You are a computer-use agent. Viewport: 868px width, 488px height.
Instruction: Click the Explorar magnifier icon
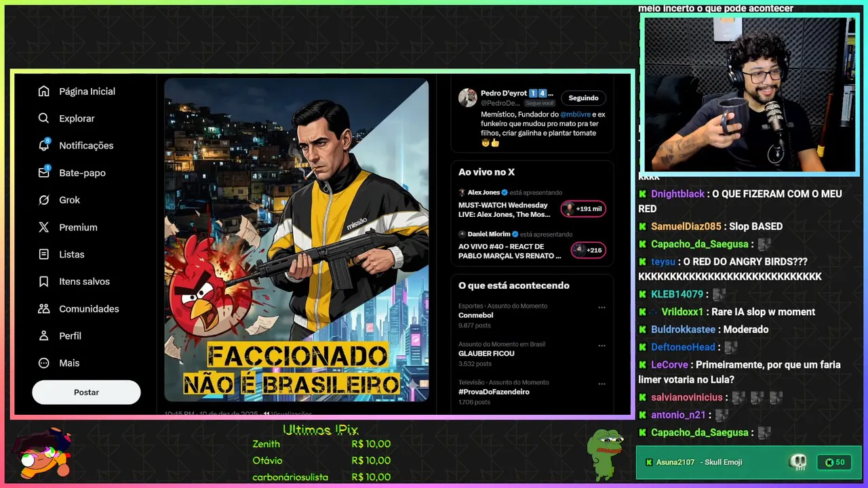(44, 119)
